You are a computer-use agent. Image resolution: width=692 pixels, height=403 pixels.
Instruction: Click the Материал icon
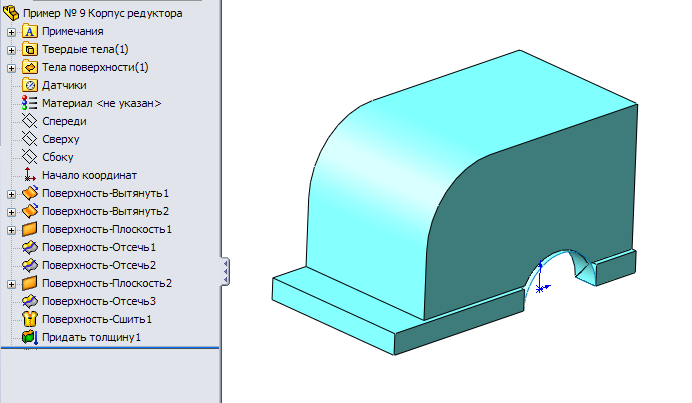click(30, 103)
